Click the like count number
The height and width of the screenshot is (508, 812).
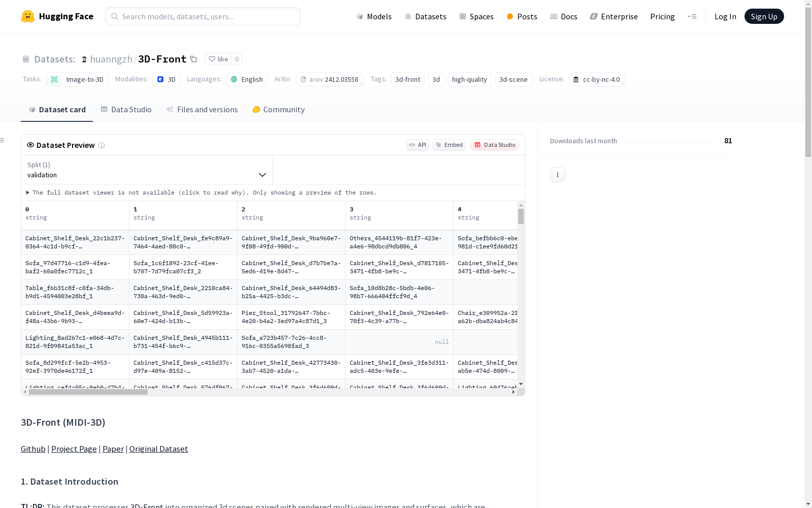[236, 59]
